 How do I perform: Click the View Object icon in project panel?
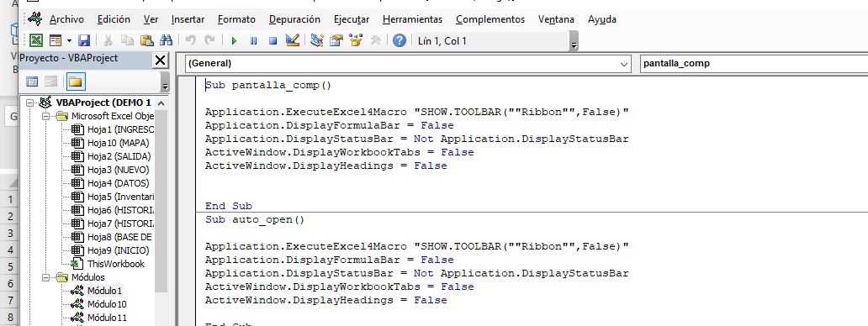(51, 81)
